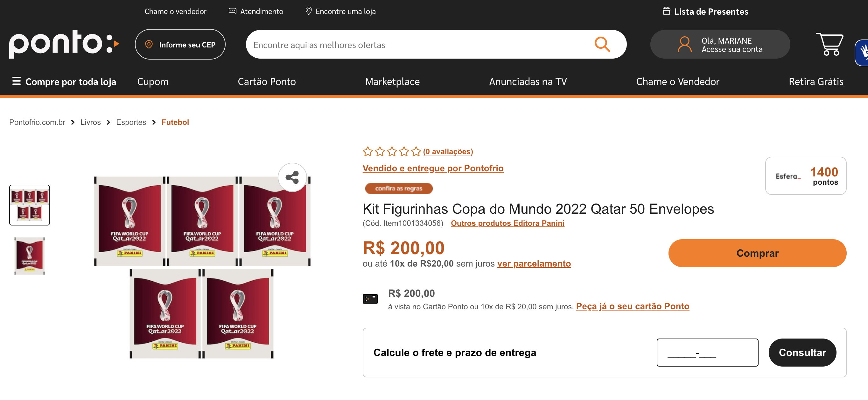Select the Cupom menu item
The width and height of the screenshot is (868, 400).
pyautogui.click(x=153, y=82)
